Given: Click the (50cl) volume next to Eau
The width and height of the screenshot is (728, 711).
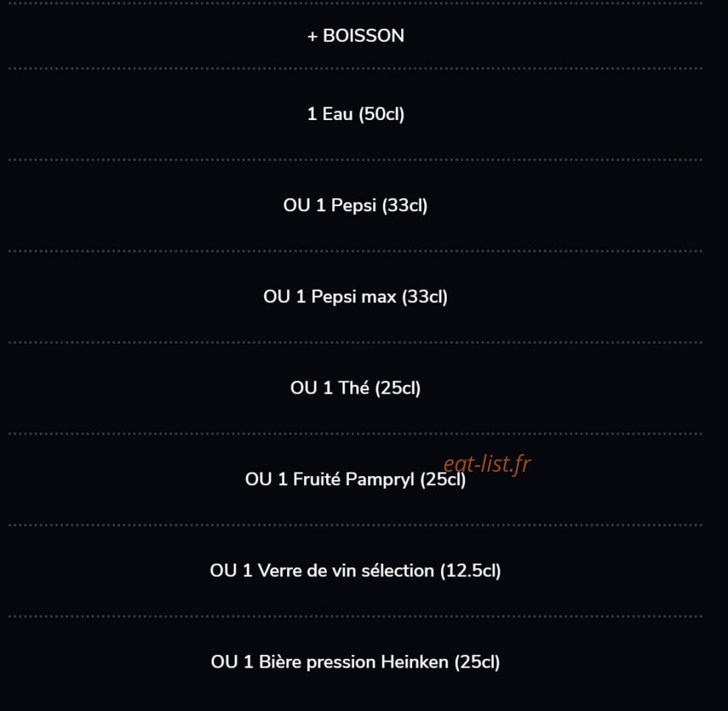Looking at the screenshot, I should pyautogui.click(x=381, y=113).
